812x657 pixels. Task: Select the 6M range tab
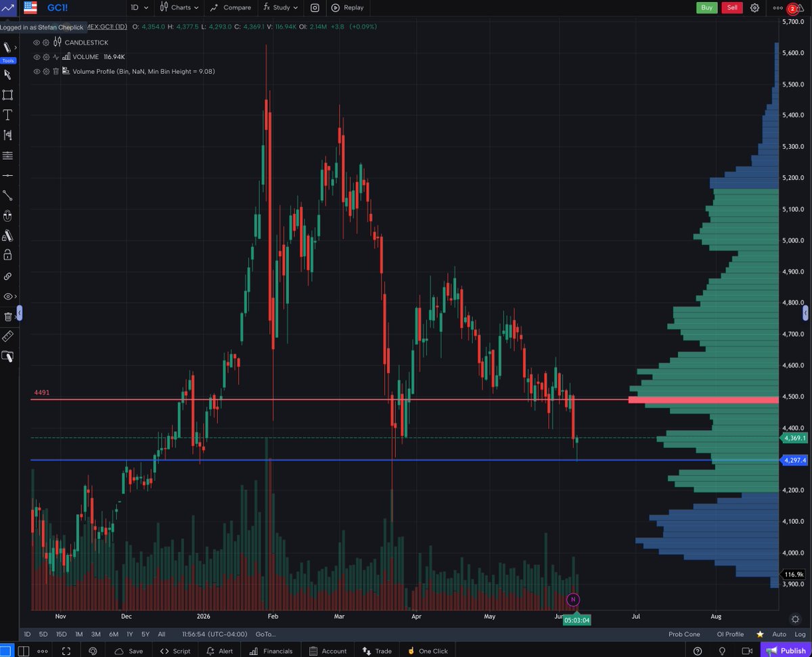[114, 634]
